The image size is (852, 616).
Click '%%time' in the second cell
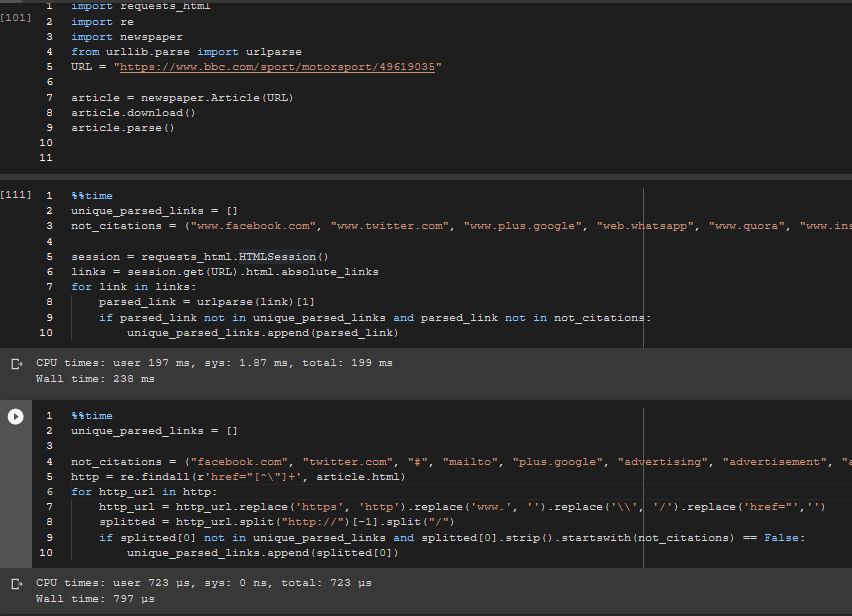pos(92,196)
